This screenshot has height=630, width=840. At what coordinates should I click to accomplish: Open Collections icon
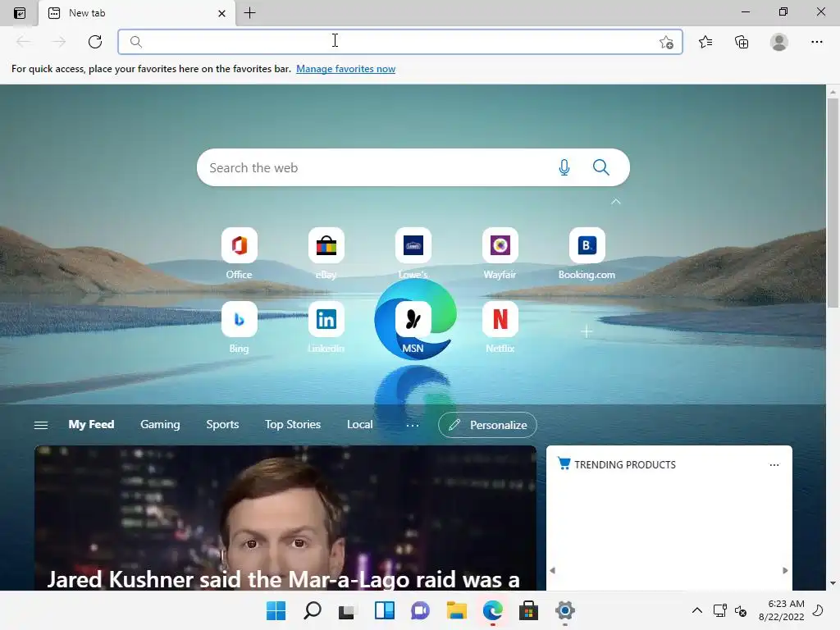[742, 42]
